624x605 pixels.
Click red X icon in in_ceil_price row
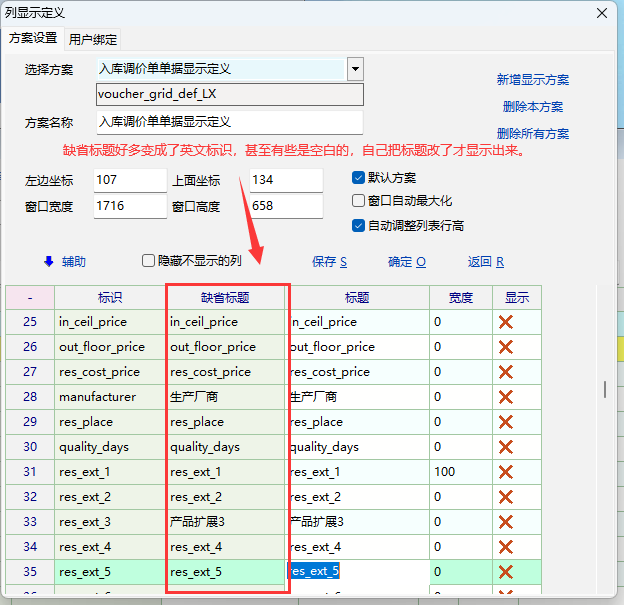[505, 322]
